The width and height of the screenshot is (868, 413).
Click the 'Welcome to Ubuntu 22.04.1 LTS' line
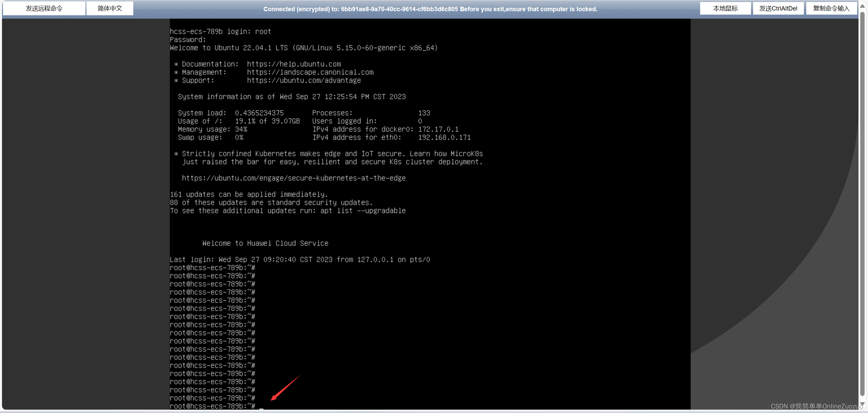304,48
